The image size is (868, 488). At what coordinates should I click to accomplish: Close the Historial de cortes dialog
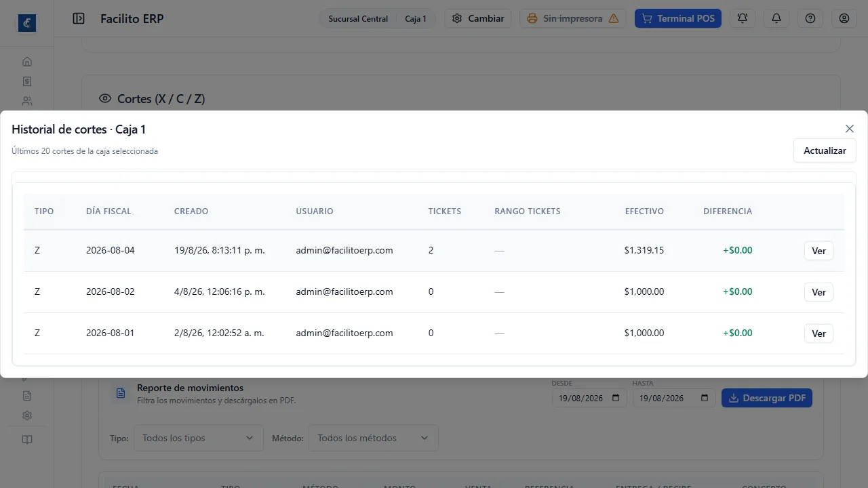click(x=850, y=129)
